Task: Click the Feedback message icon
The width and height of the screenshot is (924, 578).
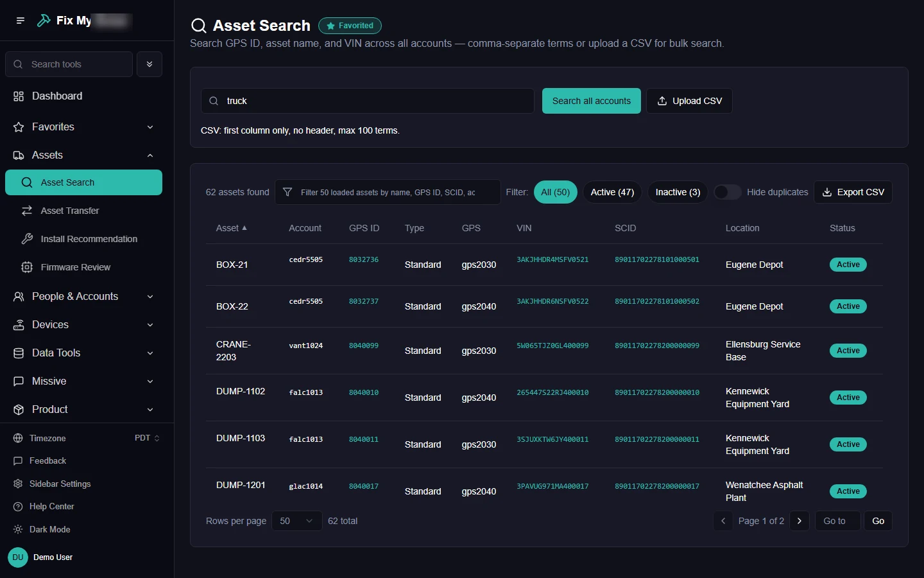Action: click(18, 461)
